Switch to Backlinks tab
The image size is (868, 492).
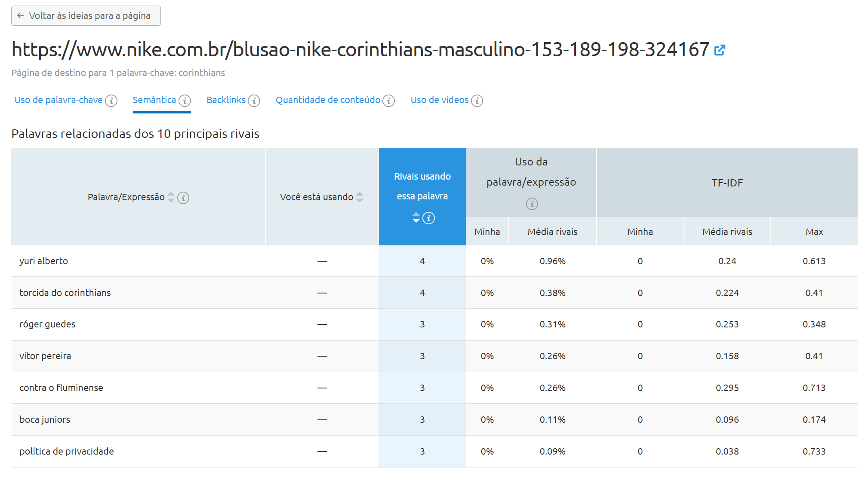coord(226,100)
